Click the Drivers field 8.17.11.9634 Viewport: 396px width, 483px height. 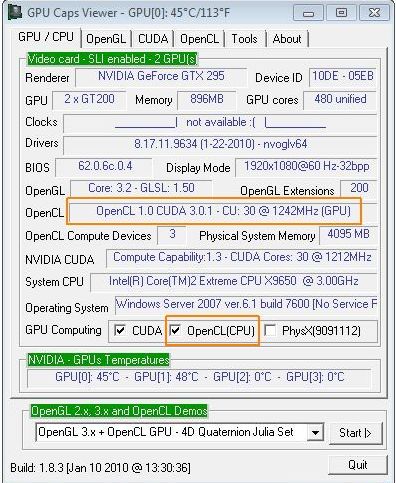tap(220, 144)
